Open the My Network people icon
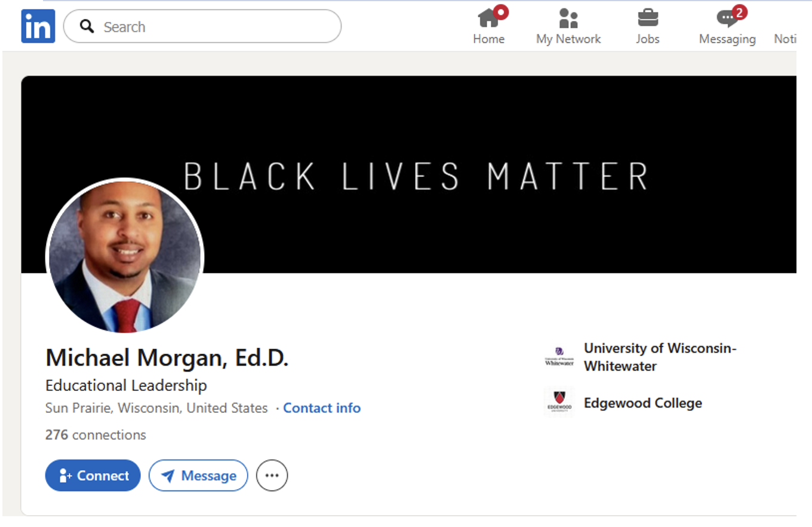This screenshot has width=812, height=527. pyautogui.click(x=568, y=19)
